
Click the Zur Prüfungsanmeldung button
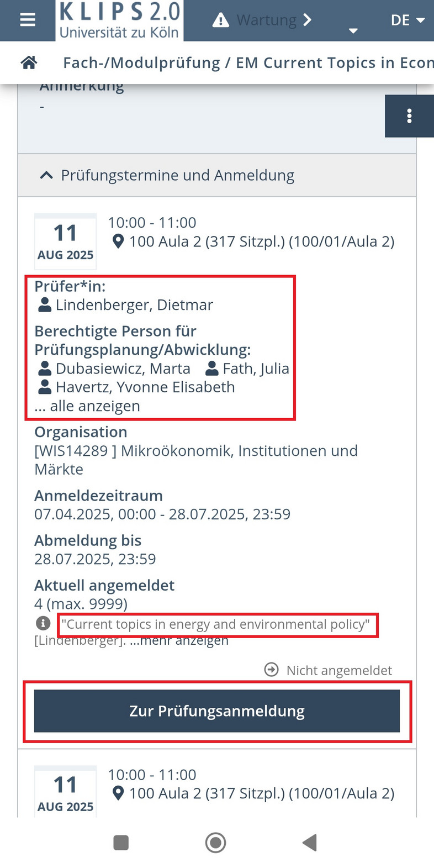[x=217, y=711]
